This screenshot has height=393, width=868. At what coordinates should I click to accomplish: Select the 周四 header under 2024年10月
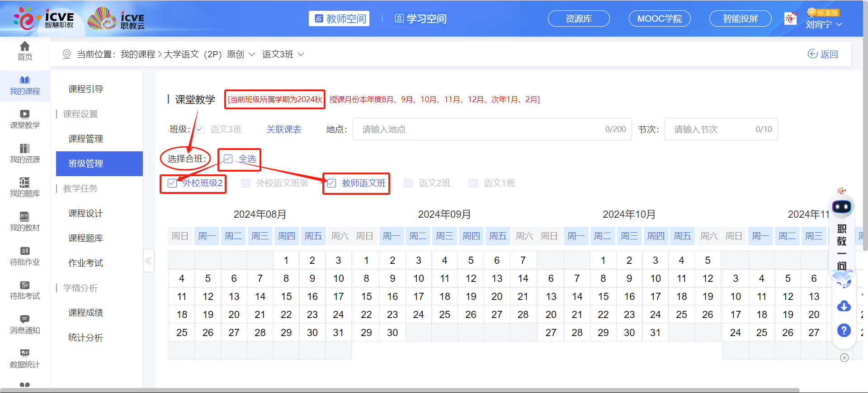coord(656,236)
